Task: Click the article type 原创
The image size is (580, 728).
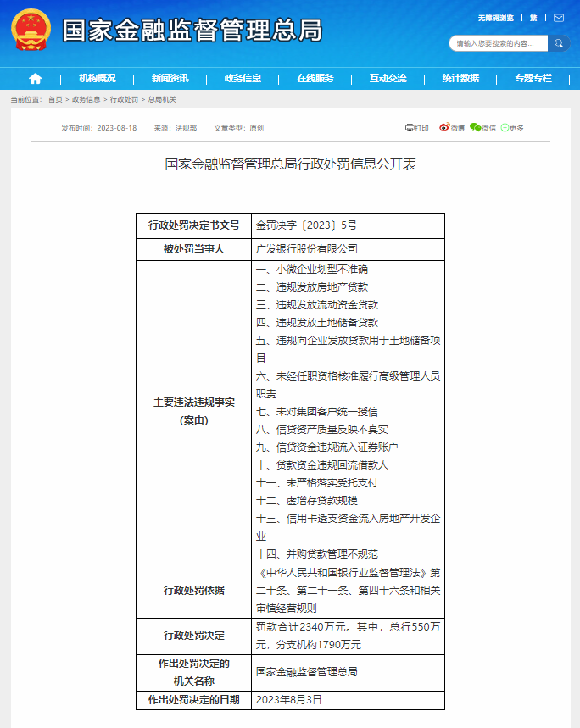Action: (x=256, y=128)
